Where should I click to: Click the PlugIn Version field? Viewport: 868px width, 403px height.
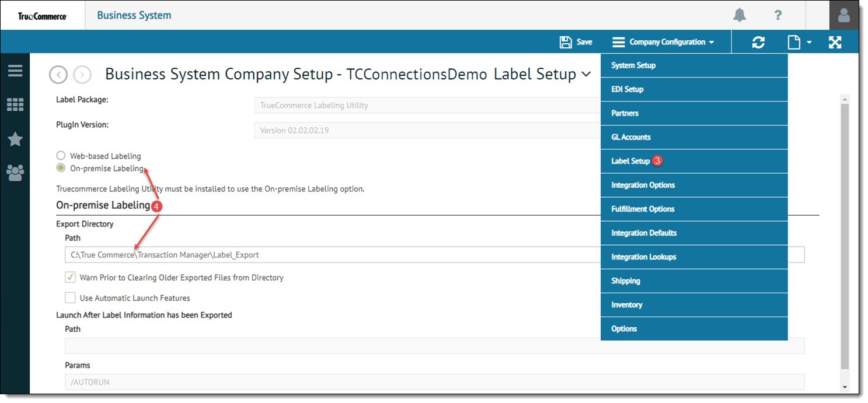tap(427, 130)
